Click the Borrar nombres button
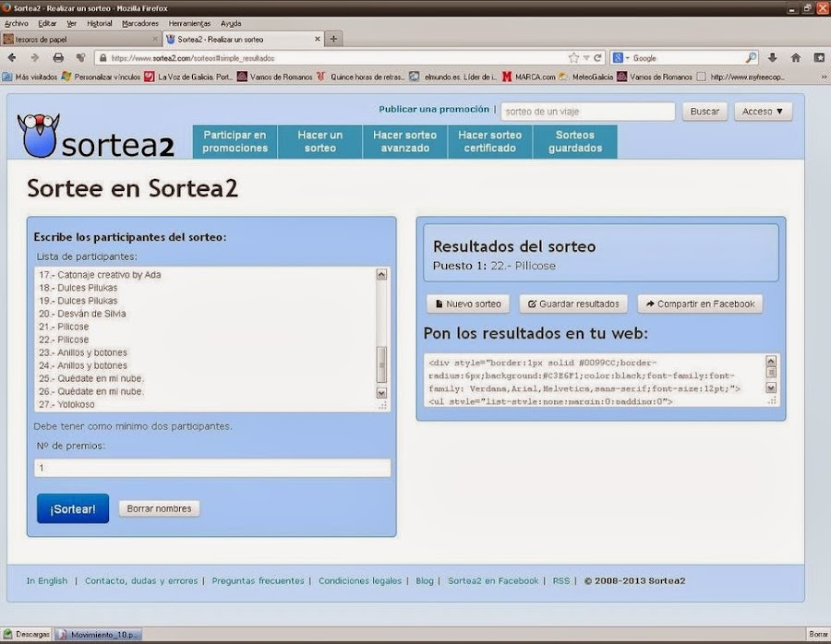The height and width of the screenshot is (644, 831). (x=159, y=508)
